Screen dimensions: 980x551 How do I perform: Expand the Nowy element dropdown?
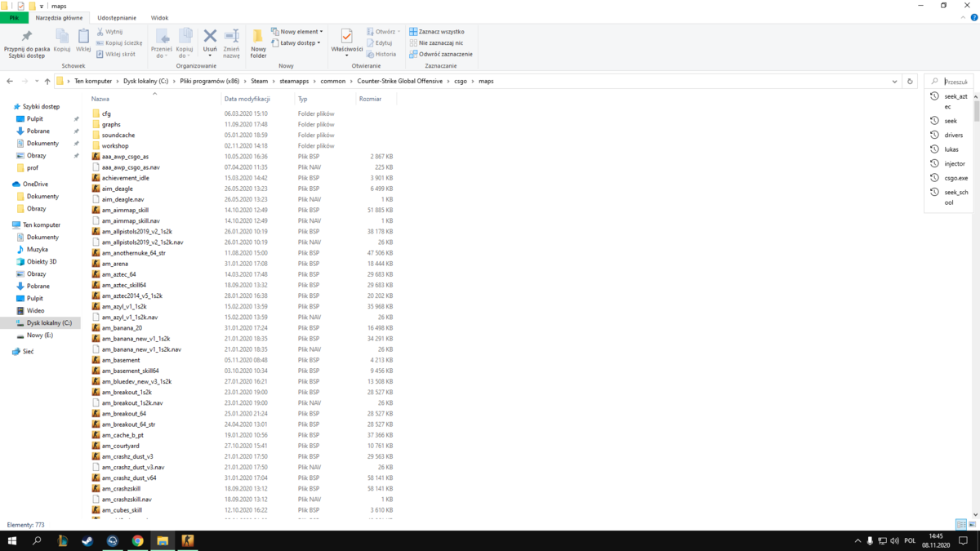296,31
